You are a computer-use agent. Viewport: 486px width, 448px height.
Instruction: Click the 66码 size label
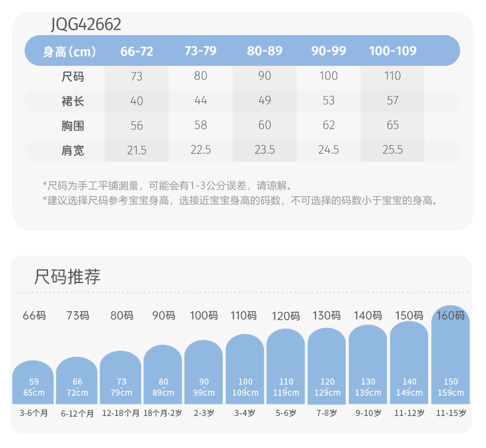click(x=34, y=316)
